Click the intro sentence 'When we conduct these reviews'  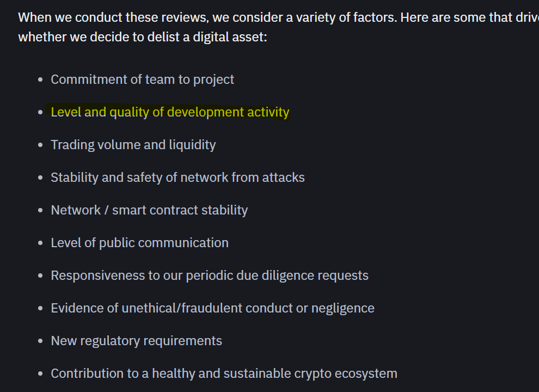point(113,17)
